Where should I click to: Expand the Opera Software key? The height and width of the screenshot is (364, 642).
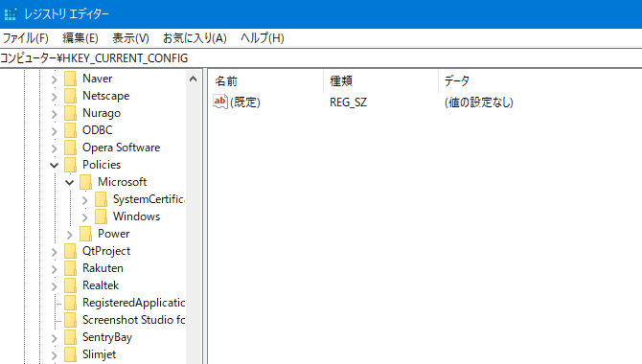[54, 148]
